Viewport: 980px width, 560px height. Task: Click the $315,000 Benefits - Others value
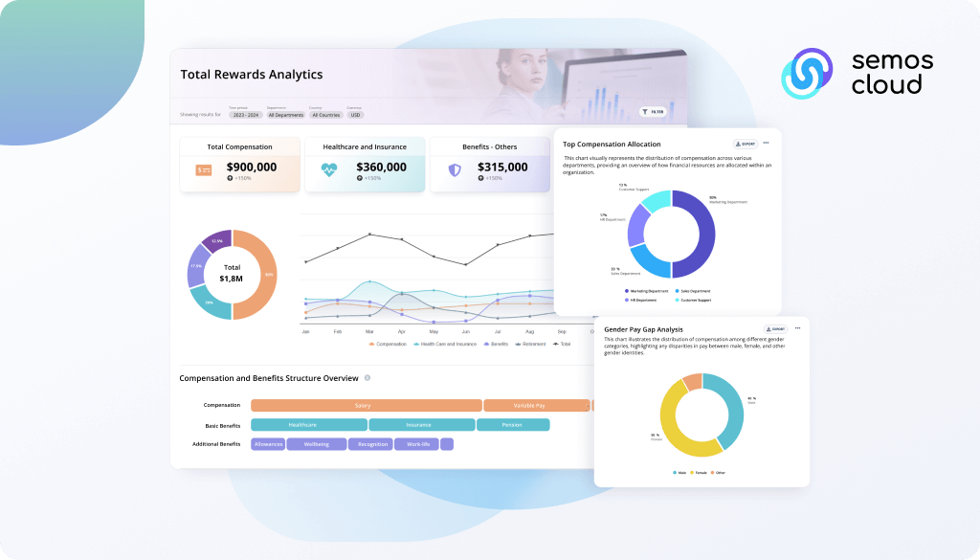[502, 167]
